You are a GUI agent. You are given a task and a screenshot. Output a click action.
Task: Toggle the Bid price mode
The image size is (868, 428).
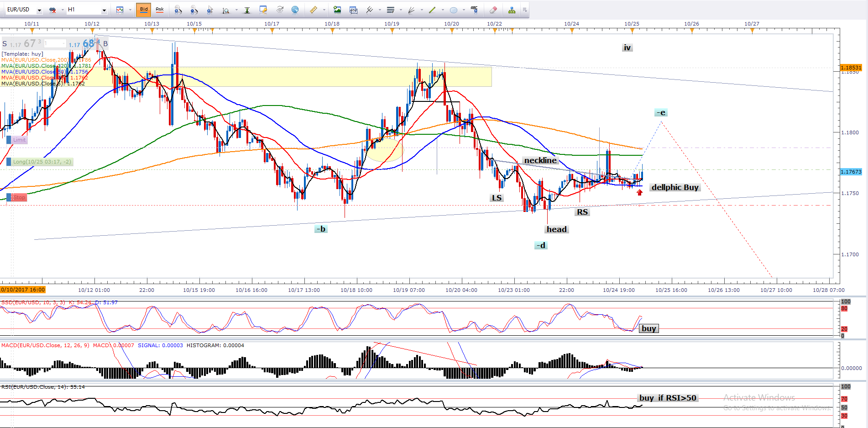coord(144,10)
